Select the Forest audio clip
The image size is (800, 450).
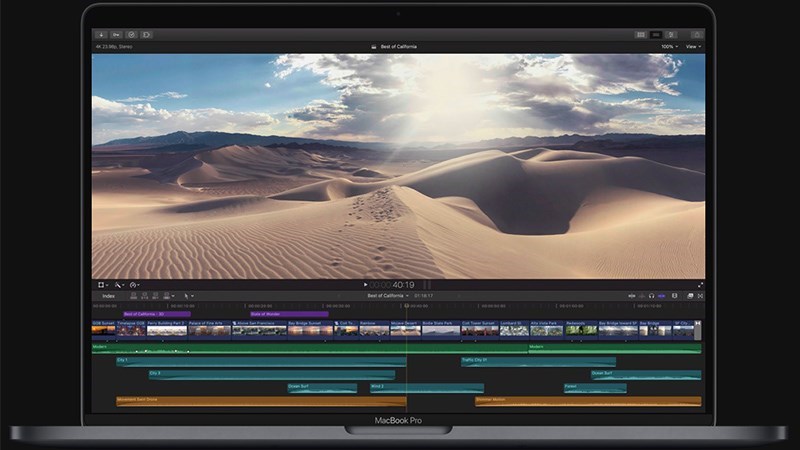tap(595, 388)
